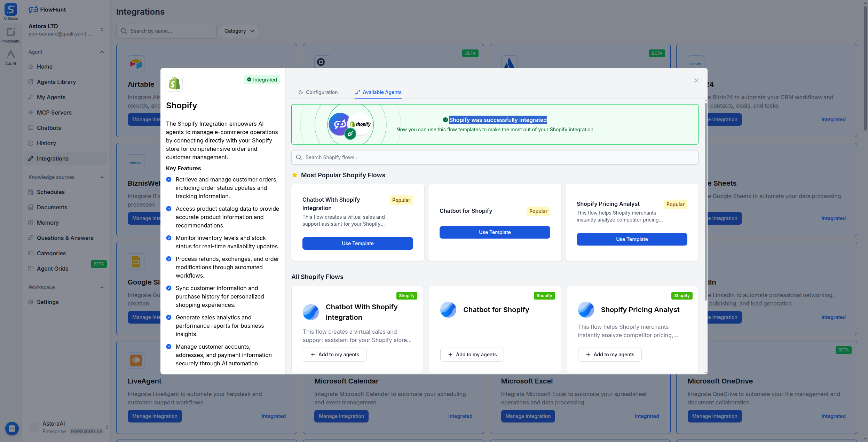Collapse the Knowledge sources section
This screenshot has width=868, height=442.
(102, 177)
